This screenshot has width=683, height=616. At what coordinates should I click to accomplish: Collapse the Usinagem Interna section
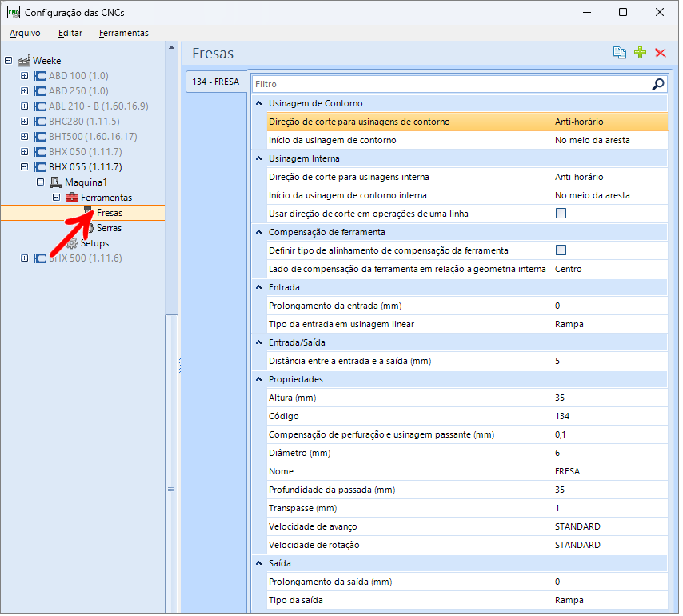pos(259,158)
